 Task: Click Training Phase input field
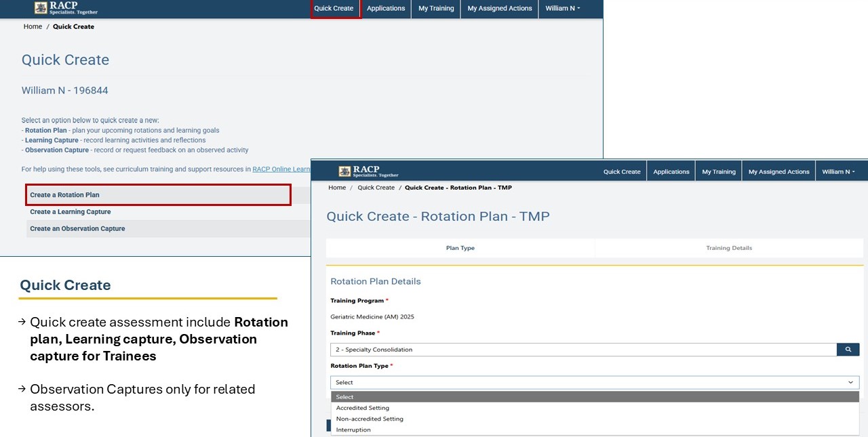(583, 350)
